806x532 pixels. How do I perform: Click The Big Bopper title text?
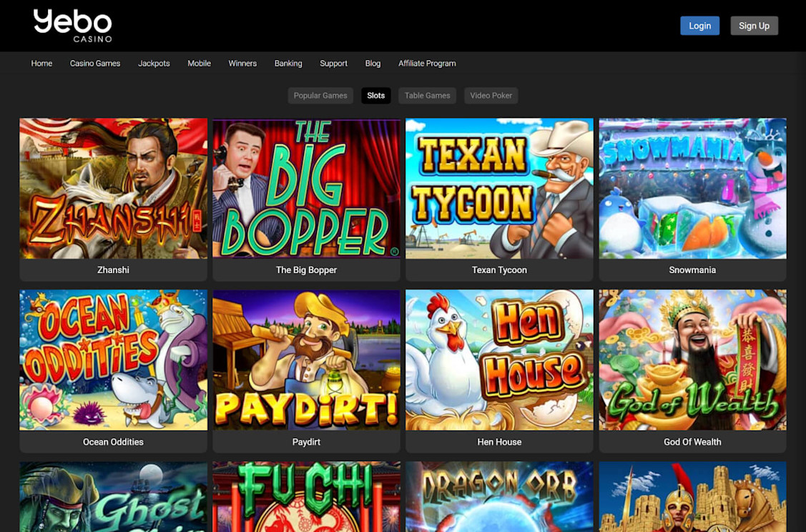click(306, 270)
